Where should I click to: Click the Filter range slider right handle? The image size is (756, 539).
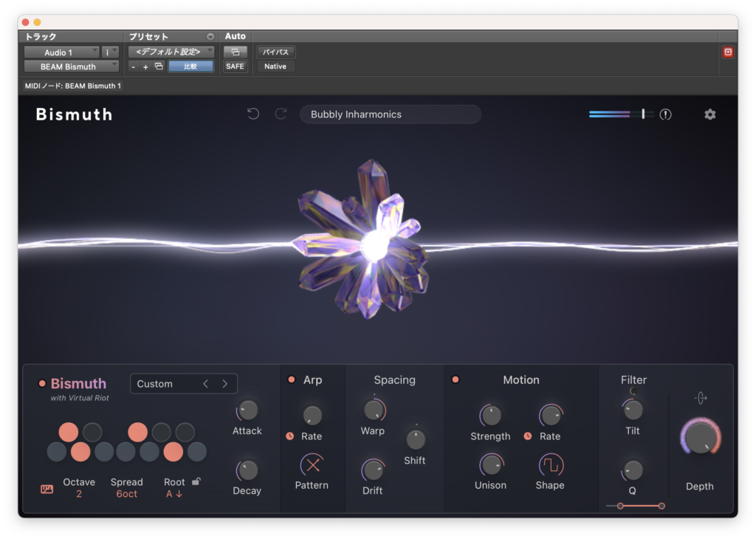661,506
